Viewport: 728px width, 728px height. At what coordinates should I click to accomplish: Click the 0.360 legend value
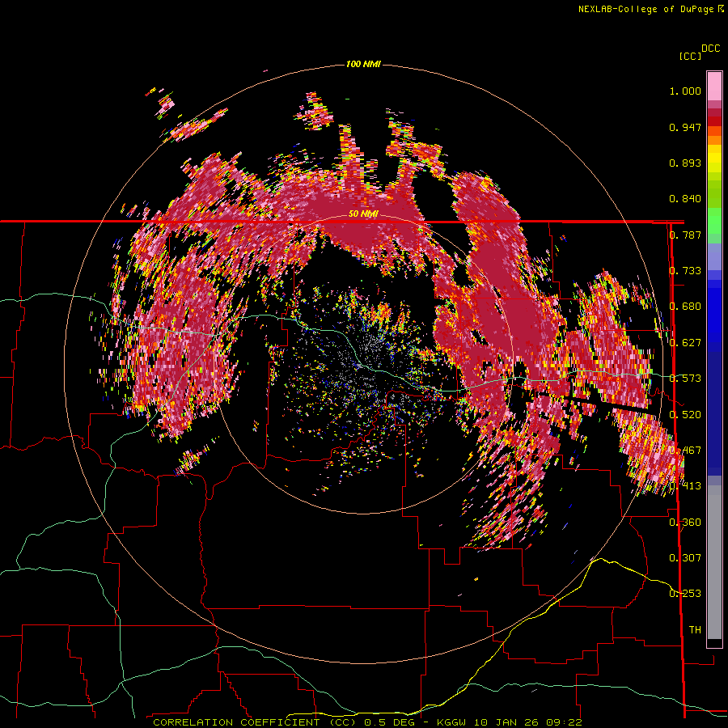685,523
